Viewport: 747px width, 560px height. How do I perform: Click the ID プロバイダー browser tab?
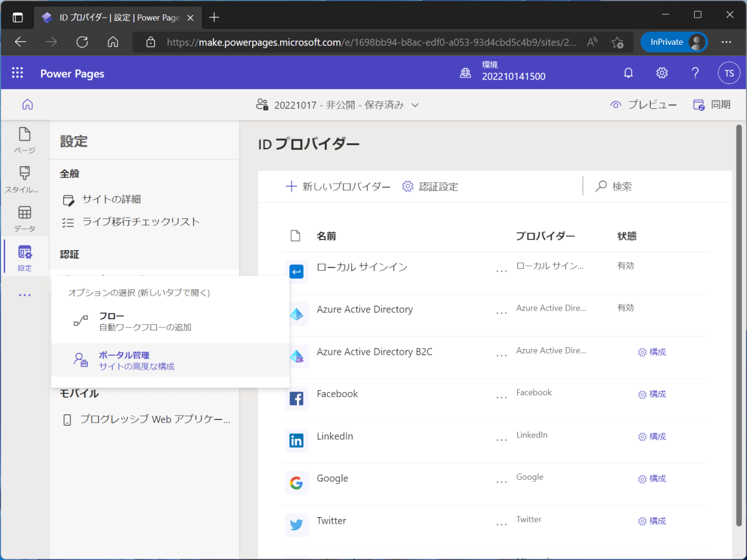(118, 17)
